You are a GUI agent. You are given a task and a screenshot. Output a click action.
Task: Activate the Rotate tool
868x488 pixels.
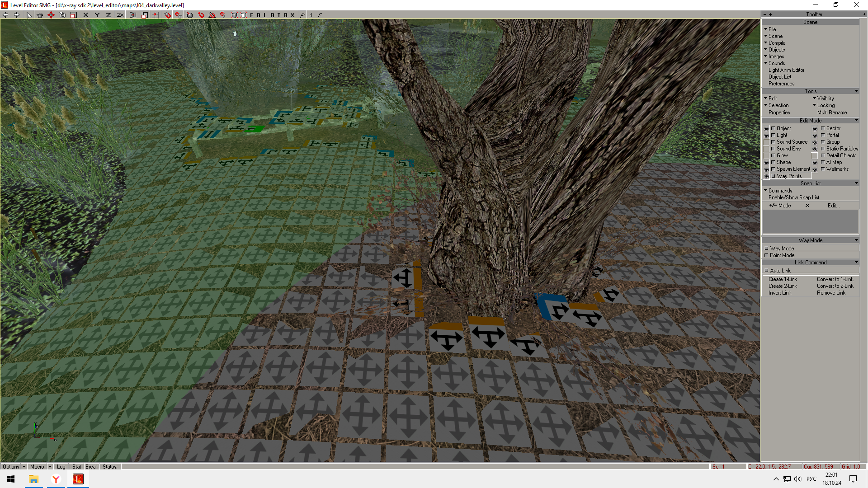[62, 15]
